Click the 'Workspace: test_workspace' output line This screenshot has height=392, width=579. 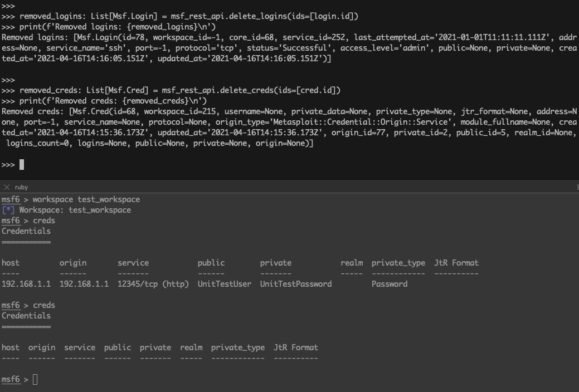(75, 210)
